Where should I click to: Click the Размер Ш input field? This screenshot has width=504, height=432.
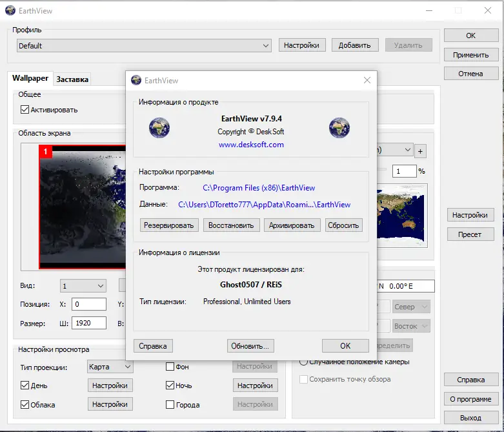tap(89, 323)
